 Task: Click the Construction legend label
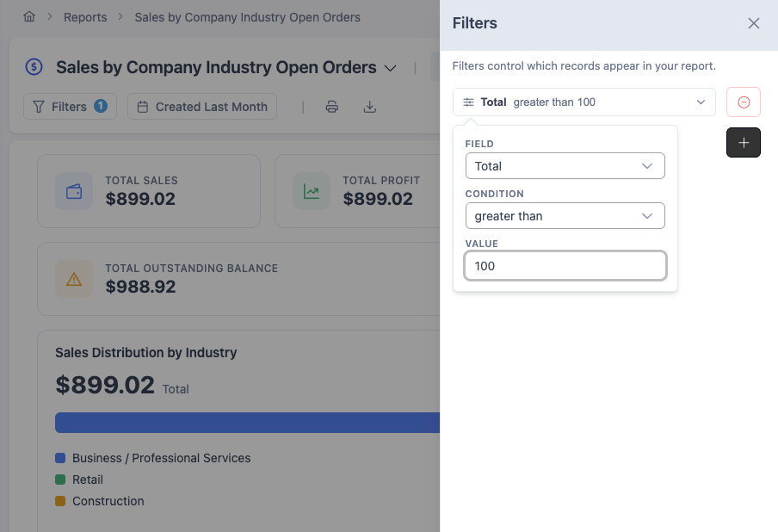pos(108,501)
